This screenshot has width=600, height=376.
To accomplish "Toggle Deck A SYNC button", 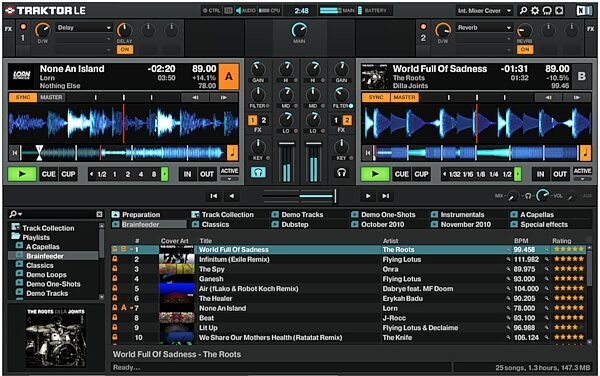I will (23, 98).
